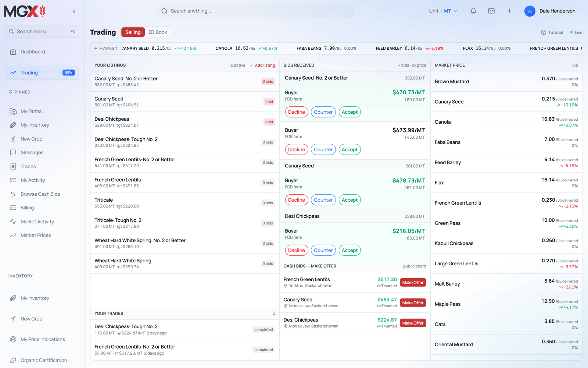
Task: Click the Search menu field
Action: click(42, 32)
